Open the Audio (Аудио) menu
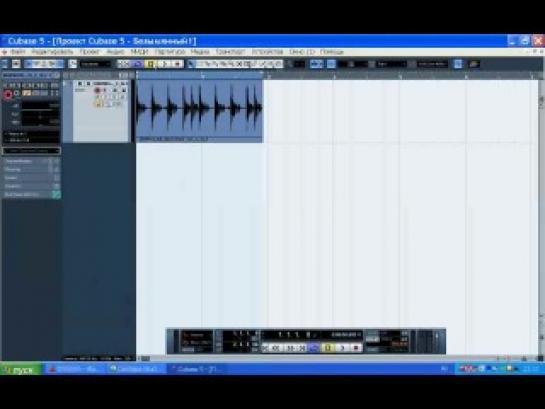This screenshot has height=409, width=545. pos(115,52)
